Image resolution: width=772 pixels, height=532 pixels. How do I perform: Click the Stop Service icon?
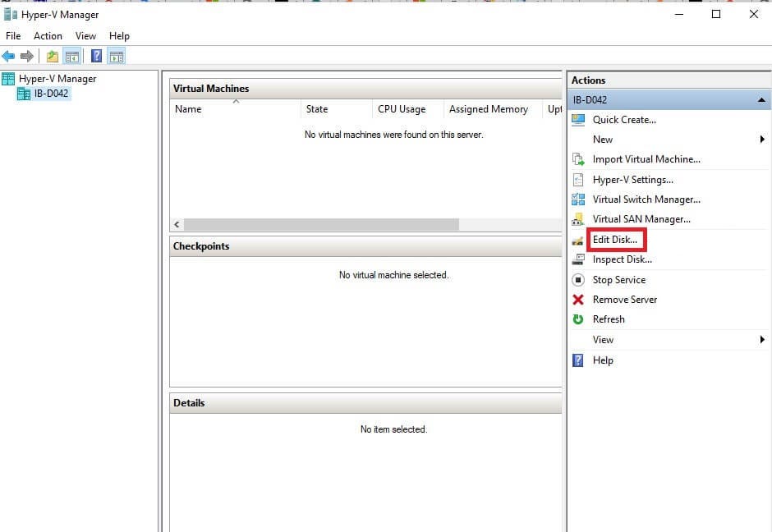tap(580, 279)
